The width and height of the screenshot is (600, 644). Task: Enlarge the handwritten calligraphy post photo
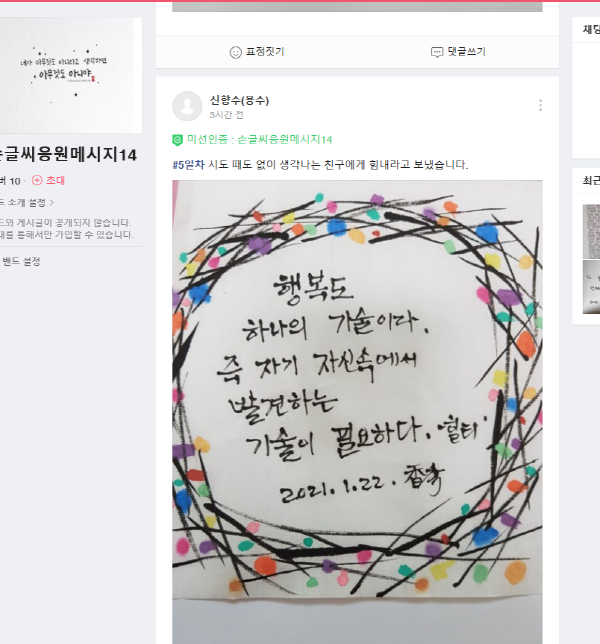click(x=357, y=412)
